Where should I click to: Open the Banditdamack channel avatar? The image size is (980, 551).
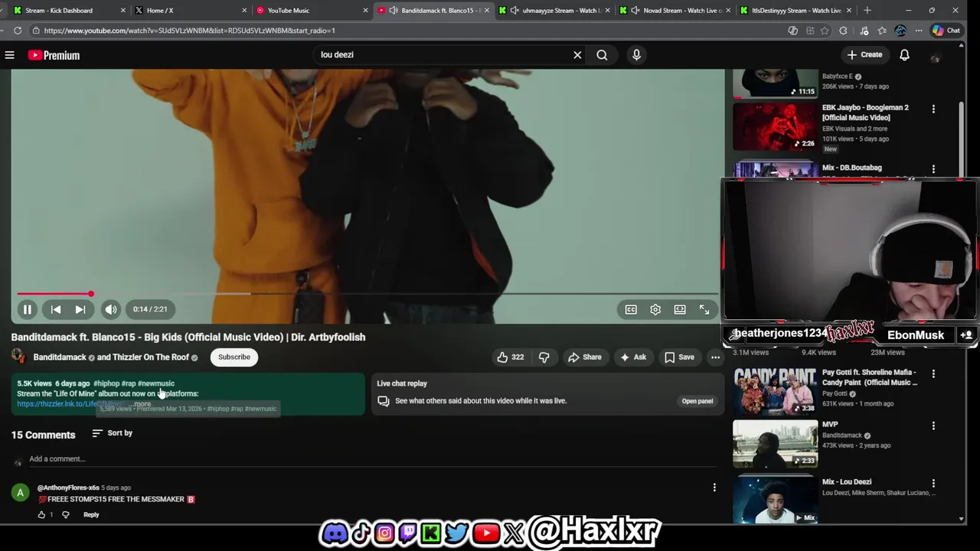point(18,357)
